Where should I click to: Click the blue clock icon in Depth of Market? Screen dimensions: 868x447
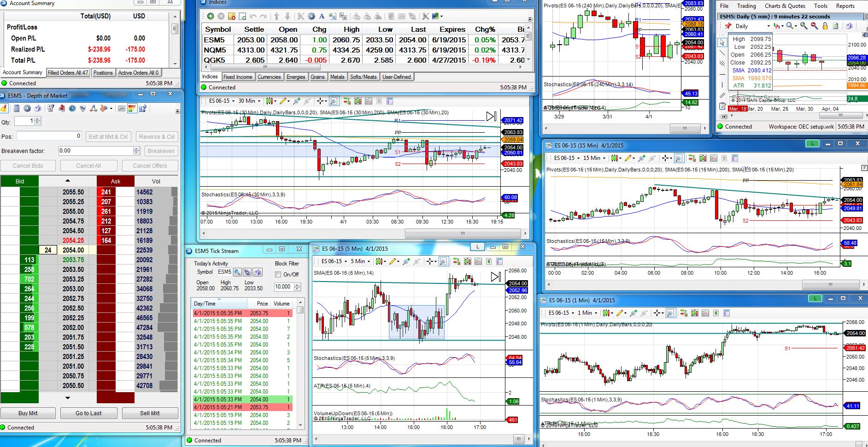[x=72, y=109]
